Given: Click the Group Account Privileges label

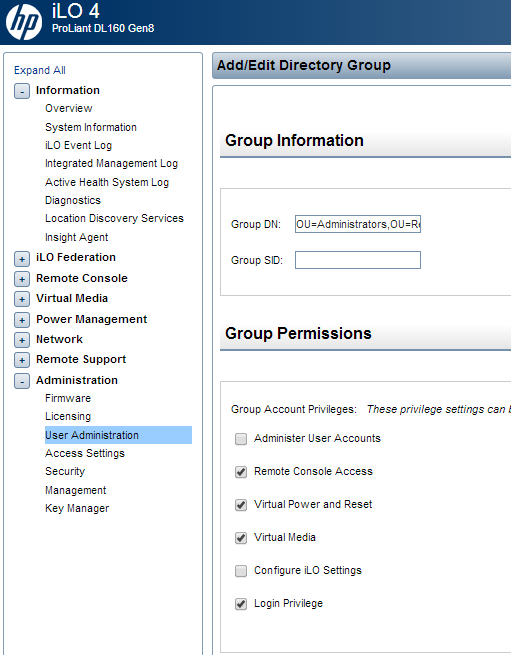Looking at the screenshot, I should (x=294, y=409).
